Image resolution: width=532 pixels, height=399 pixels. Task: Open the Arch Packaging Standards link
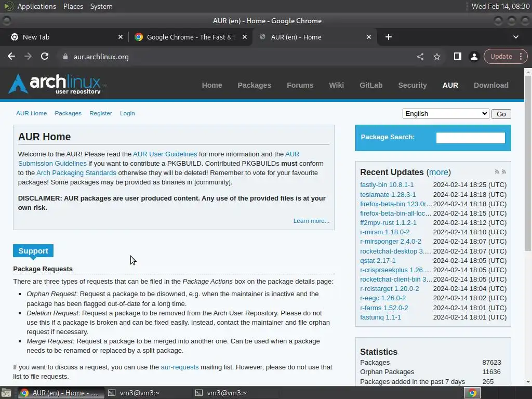coord(76,172)
